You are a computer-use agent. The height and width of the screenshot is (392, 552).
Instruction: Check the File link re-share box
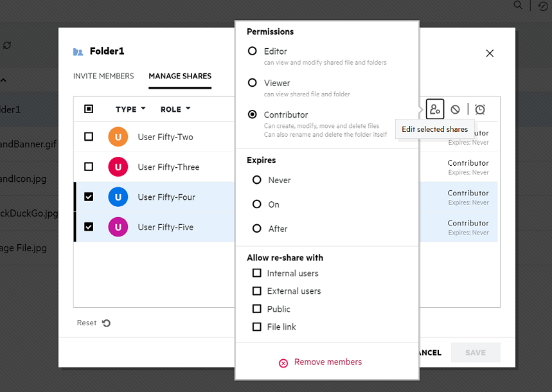[x=257, y=326]
